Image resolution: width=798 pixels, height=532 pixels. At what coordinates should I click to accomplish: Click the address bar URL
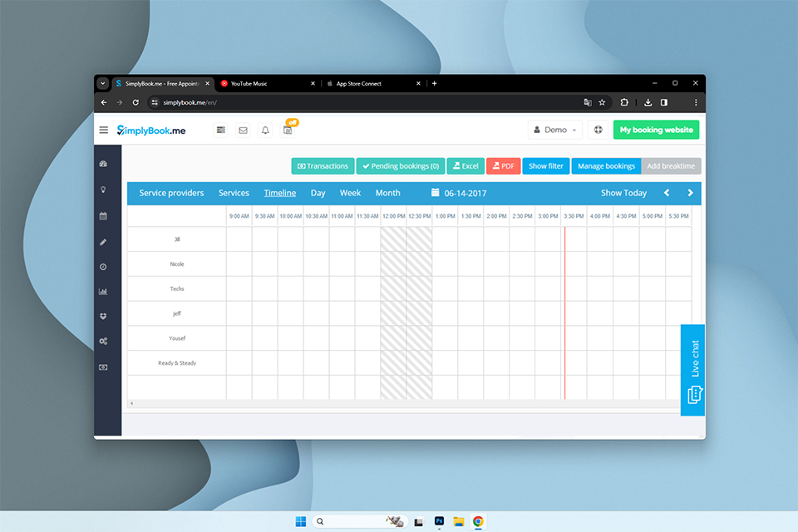[x=190, y=102]
